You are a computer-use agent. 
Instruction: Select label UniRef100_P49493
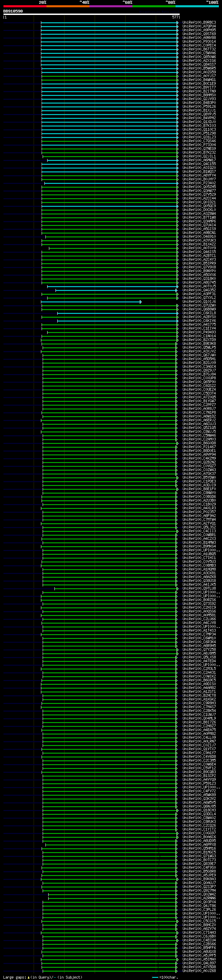(199, 332)
